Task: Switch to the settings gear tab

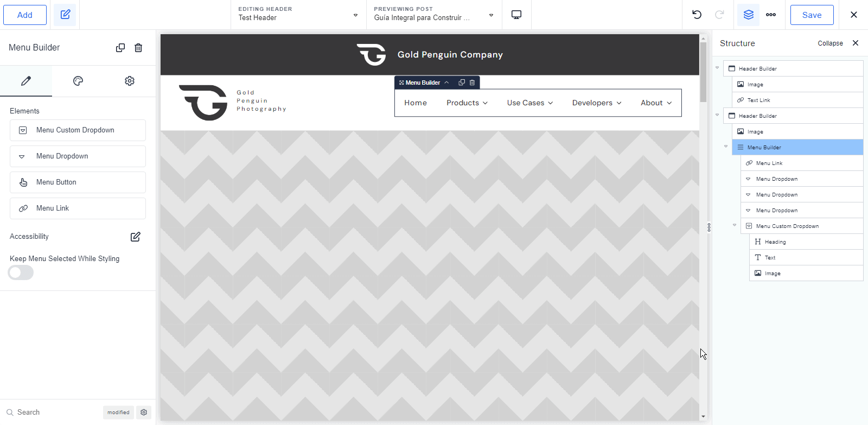Action: click(130, 81)
